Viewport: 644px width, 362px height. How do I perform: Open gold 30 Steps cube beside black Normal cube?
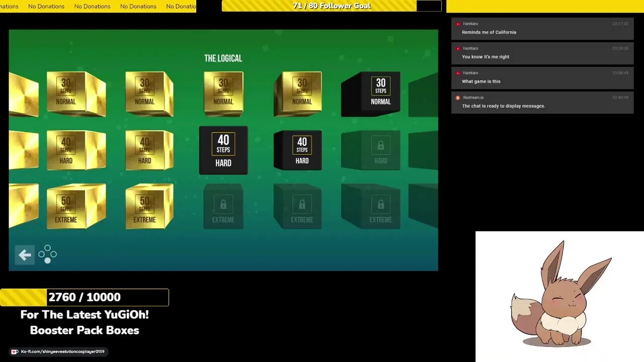click(x=298, y=94)
